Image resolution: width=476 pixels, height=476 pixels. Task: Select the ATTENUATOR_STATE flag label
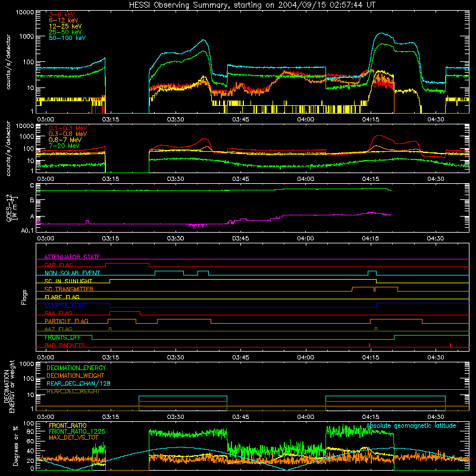[x=72, y=257]
